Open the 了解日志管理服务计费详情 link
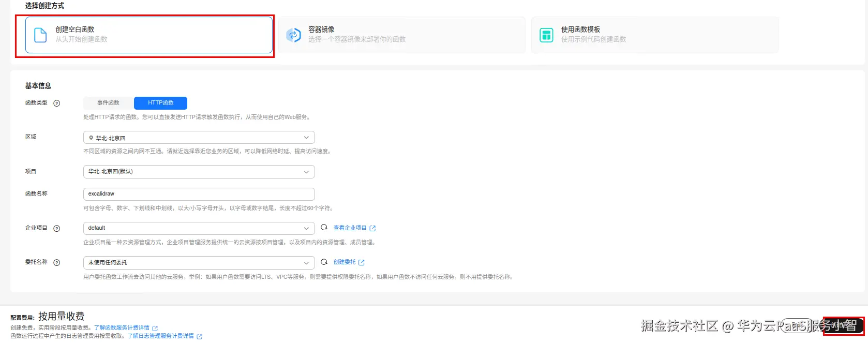 tap(160, 336)
